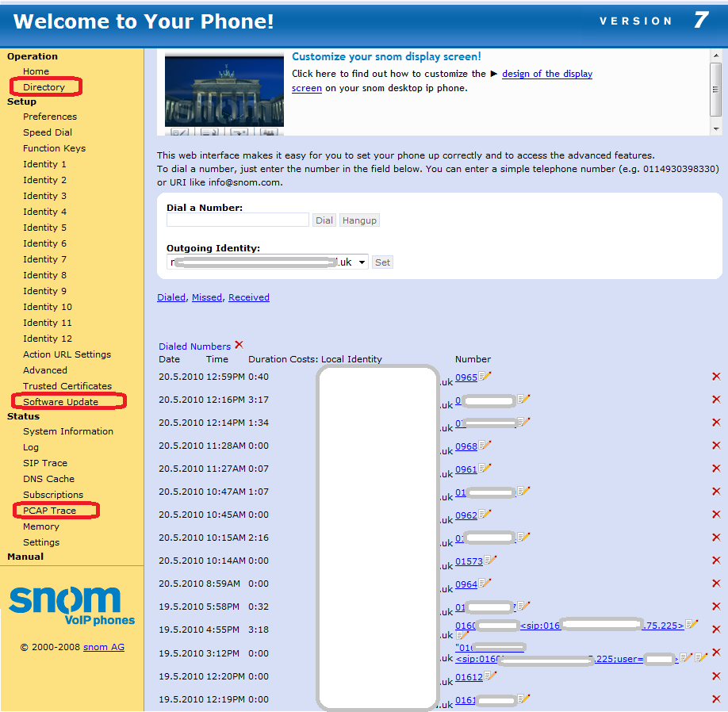
Task: Click the Set button for outgoing identity
Action: (382, 262)
